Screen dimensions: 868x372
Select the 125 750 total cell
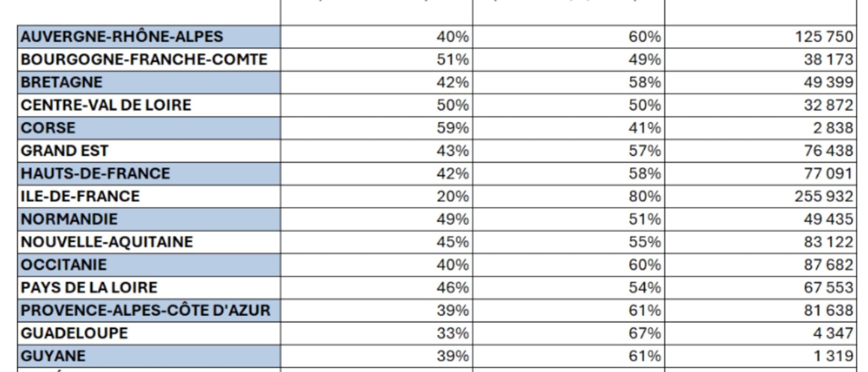point(824,37)
